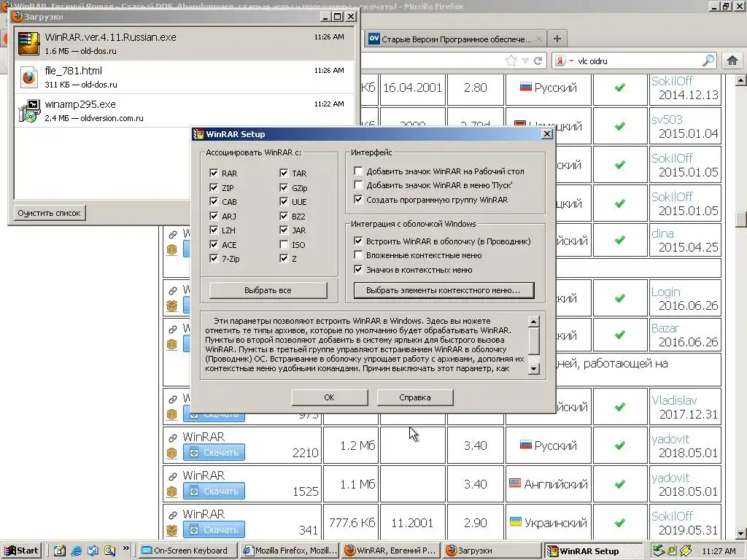Open the SokilOff 2014.12.13 user link
The image size is (747, 560).
672,81
